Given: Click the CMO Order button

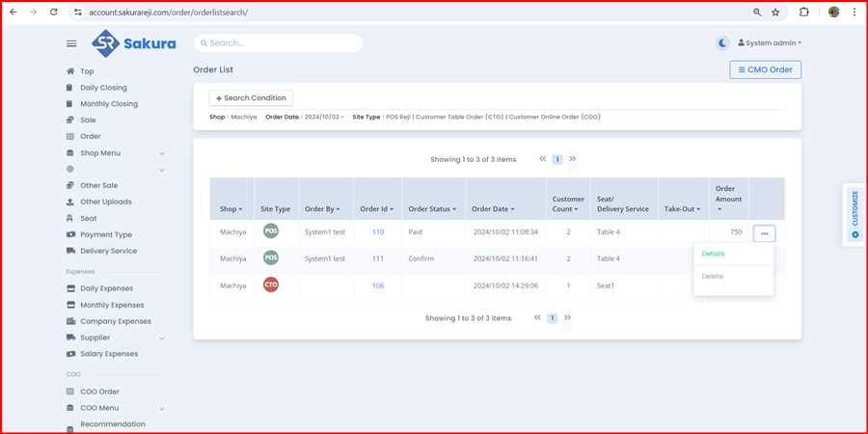Looking at the screenshot, I should click(765, 69).
